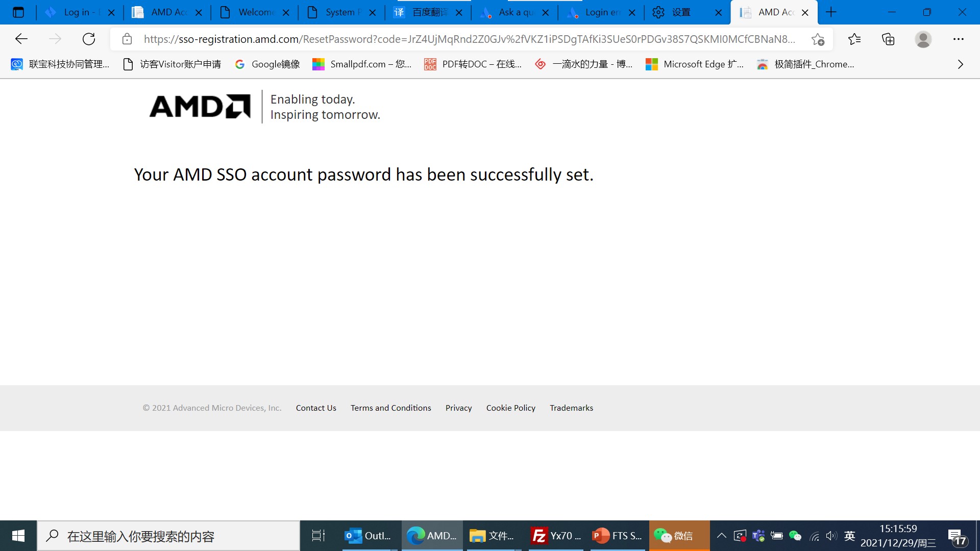Open the browser profile avatar
This screenshot has height=551, width=980.
tap(923, 39)
